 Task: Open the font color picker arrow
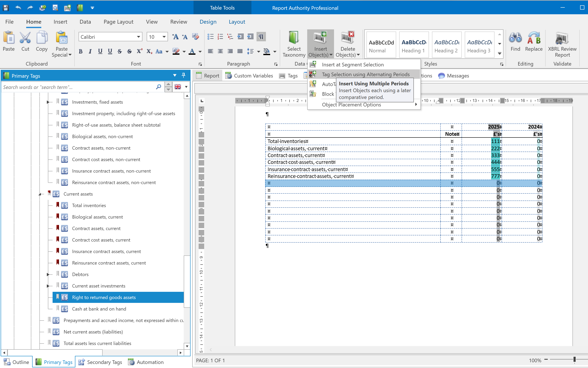(x=200, y=52)
